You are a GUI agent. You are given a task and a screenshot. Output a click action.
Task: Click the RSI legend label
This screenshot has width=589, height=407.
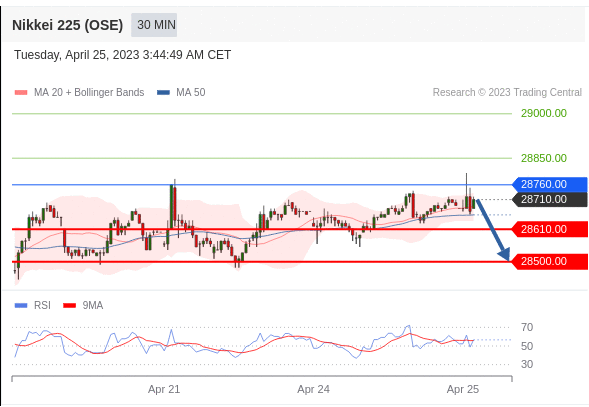pos(42,306)
